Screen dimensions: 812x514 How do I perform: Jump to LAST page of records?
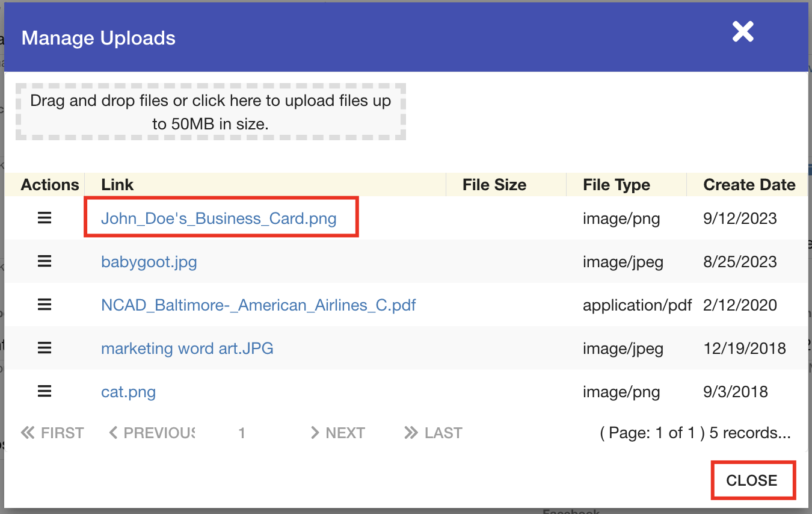click(434, 433)
